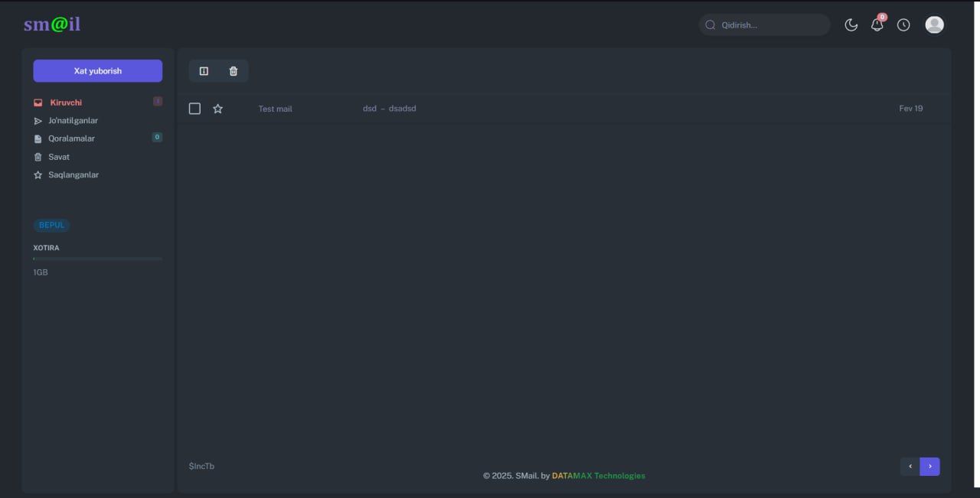The width and height of the screenshot is (980, 498).
Task: Open the Qoralamalar drafts folder
Action: (71, 138)
